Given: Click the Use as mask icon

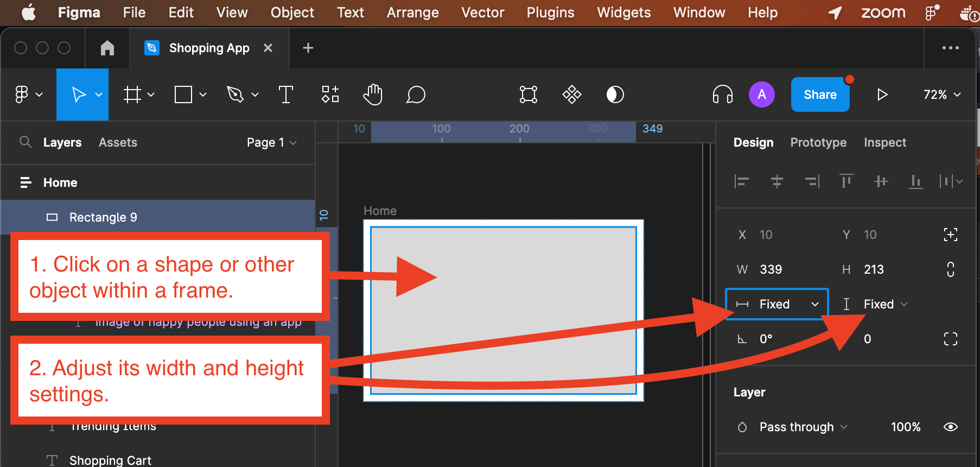Looking at the screenshot, I should point(615,94).
